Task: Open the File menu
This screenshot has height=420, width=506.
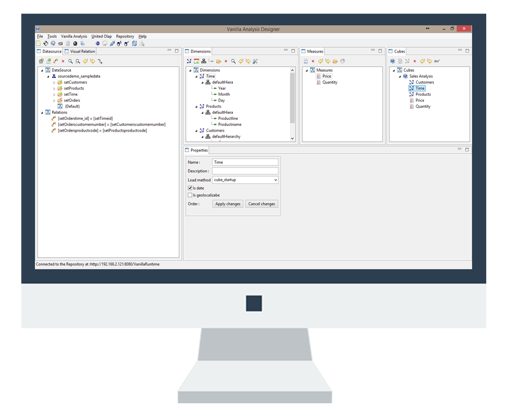Action: [40, 36]
